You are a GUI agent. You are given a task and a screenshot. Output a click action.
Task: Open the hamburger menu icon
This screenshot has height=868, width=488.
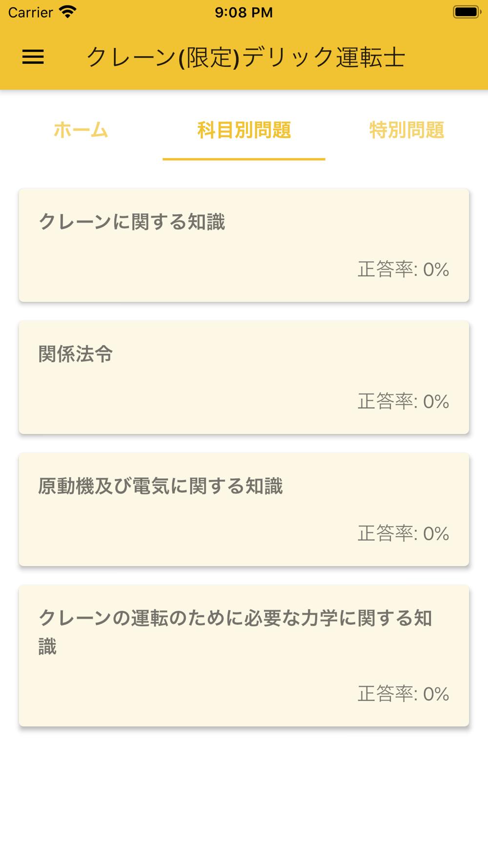point(33,57)
